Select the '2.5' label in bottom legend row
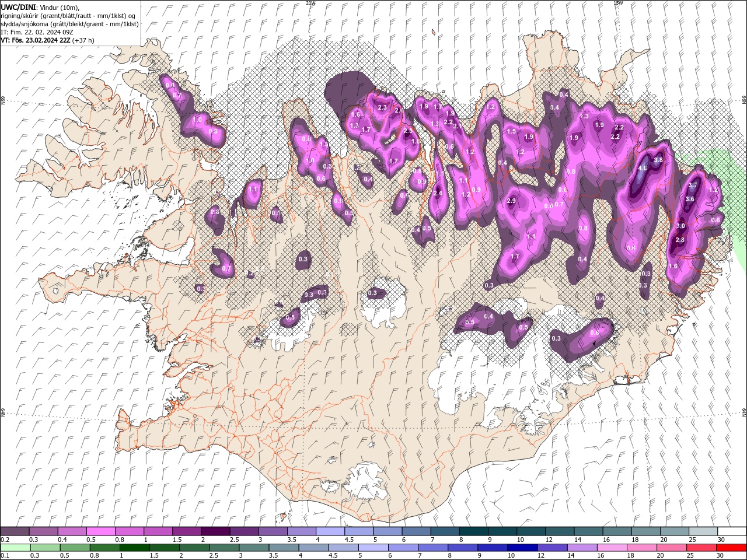747x560 pixels. (214, 556)
